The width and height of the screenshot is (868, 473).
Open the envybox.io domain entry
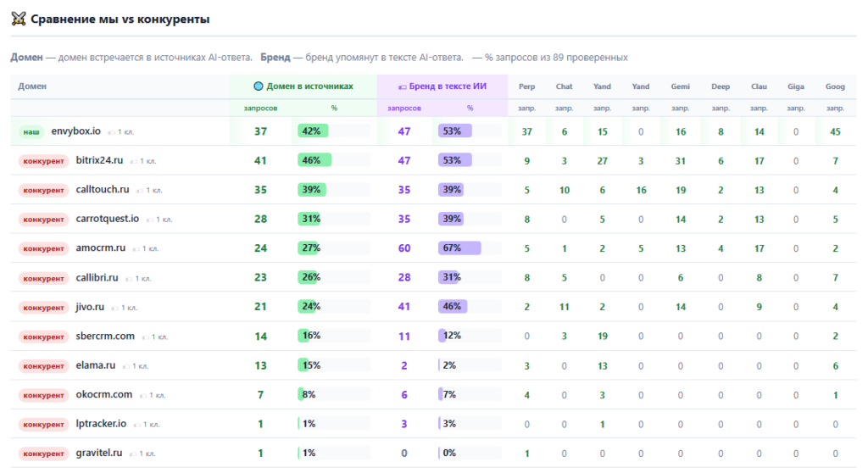point(75,131)
